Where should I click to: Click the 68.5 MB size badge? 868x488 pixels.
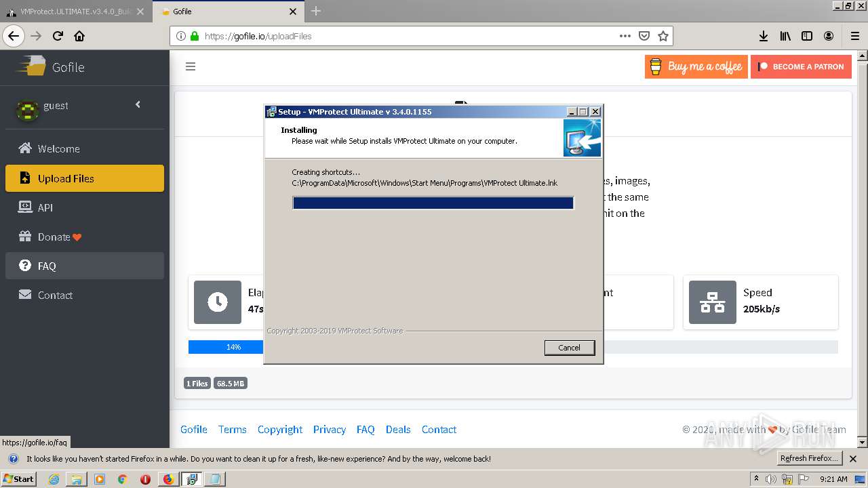coord(231,384)
